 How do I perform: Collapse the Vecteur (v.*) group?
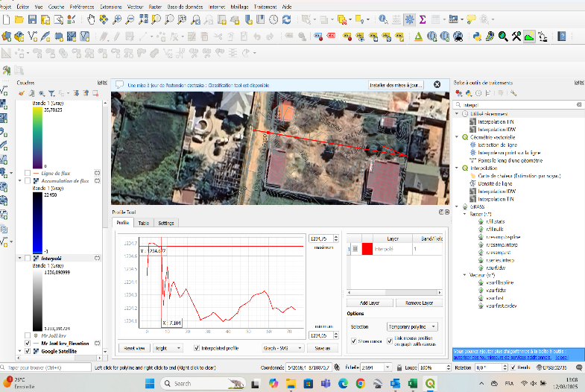coord(464,275)
